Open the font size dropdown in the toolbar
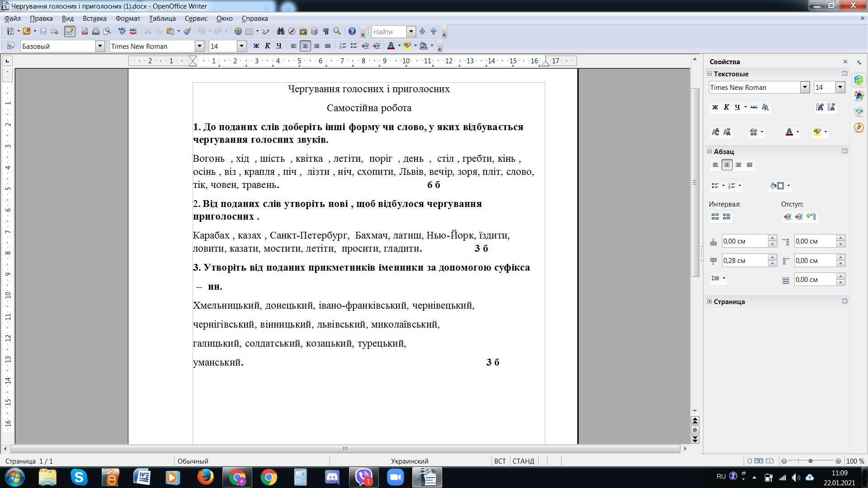The height and width of the screenshot is (488, 868). pyautogui.click(x=241, y=46)
